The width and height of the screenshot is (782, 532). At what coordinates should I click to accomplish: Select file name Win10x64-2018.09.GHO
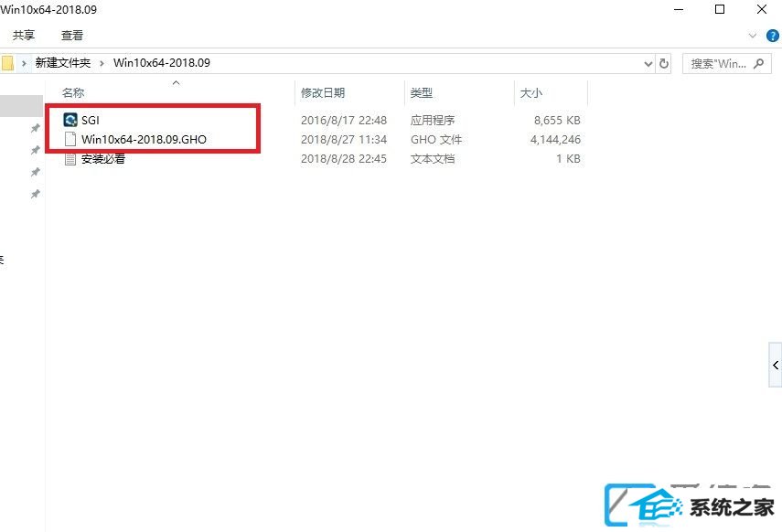[144, 139]
